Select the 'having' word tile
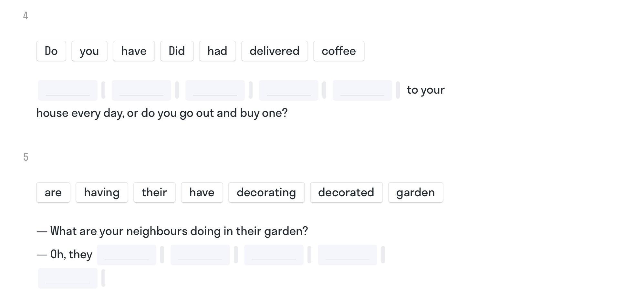 pyautogui.click(x=102, y=192)
